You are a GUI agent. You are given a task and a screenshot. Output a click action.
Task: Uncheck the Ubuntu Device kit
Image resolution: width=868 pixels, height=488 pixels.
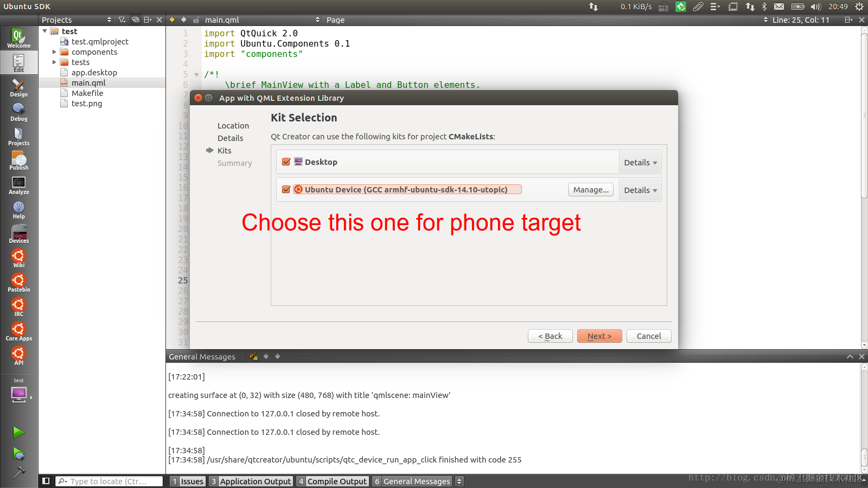tap(286, 189)
